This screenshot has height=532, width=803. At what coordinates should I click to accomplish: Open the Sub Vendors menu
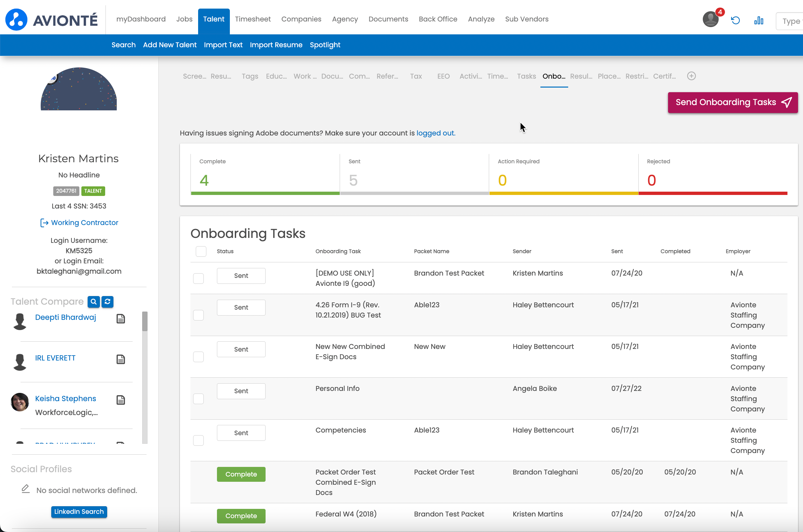pyautogui.click(x=527, y=19)
